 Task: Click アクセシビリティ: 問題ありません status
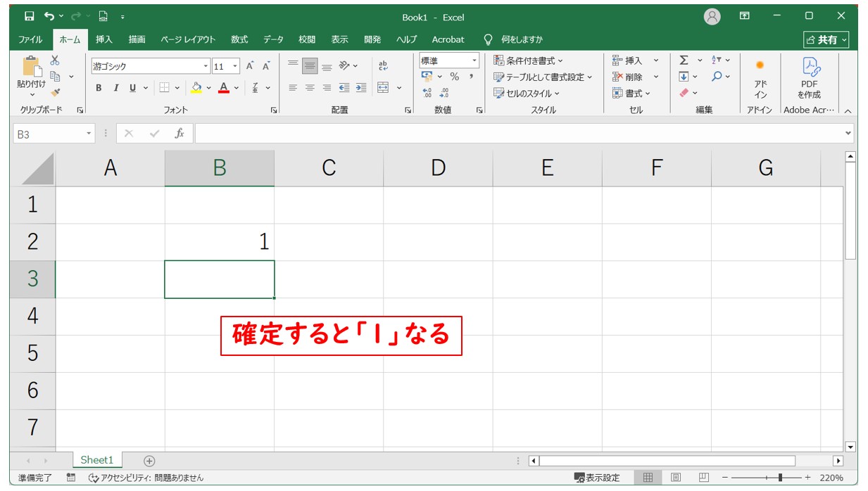[x=146, y=478]
